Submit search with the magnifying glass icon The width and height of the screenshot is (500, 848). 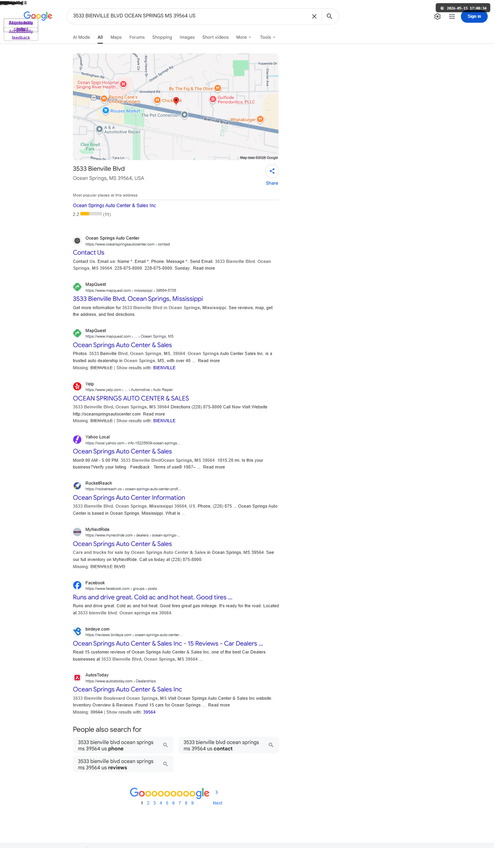(x=329, y=16)
